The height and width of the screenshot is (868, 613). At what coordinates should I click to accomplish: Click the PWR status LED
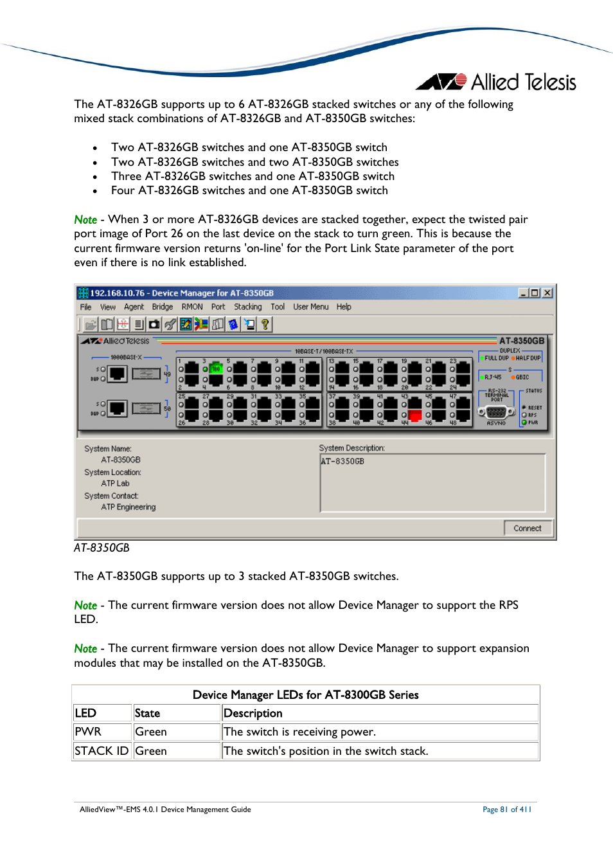[x=524, y=422]
